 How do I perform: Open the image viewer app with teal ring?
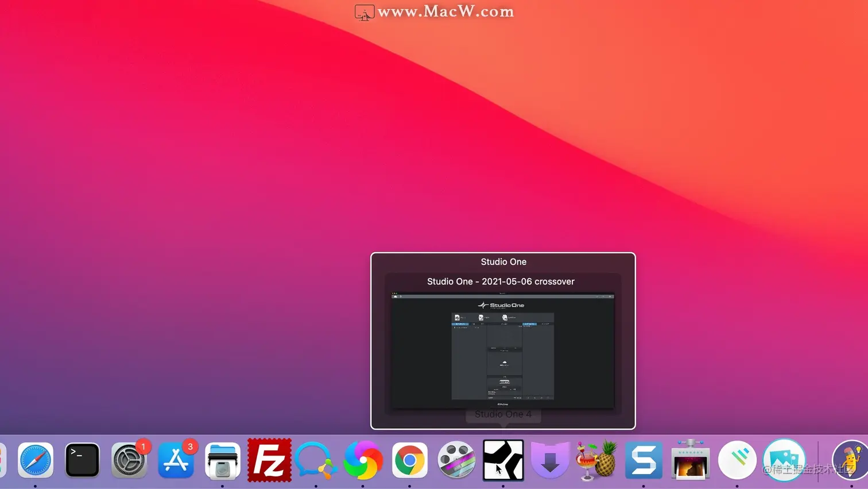pos(784,460)
